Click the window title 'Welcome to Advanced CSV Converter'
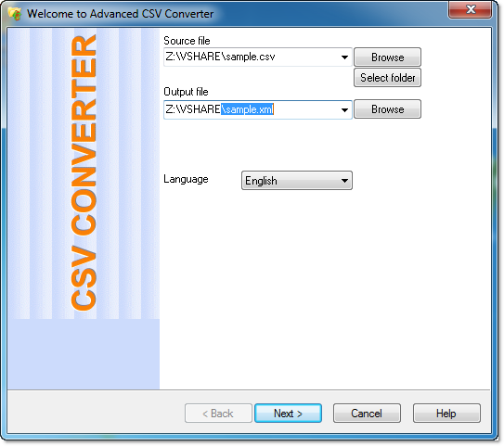504x446 pixels. coord(121,14)
